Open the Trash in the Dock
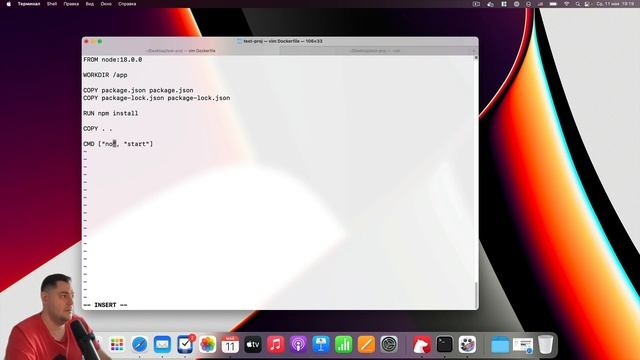The width and height of the screenshot is (640, 360). pyautogui.click(x=545, y=344)
